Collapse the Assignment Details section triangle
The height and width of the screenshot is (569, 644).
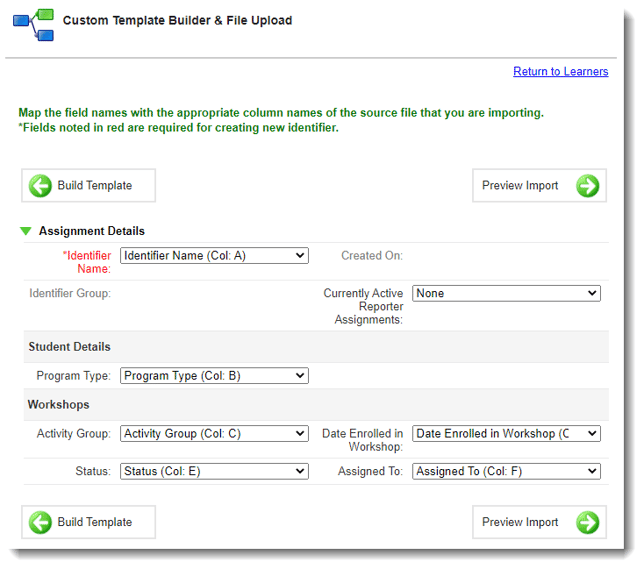pos(26,231)
